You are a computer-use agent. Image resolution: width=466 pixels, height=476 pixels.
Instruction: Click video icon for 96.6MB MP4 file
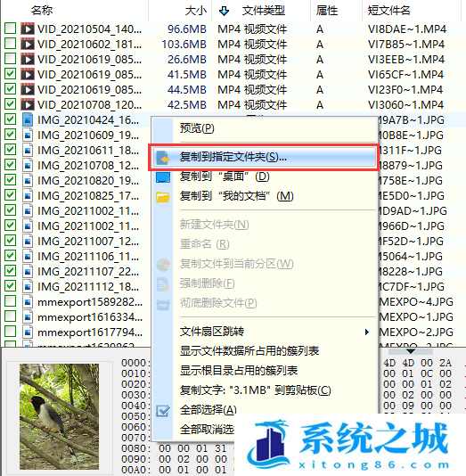pyautogui.click(x=28, y=29)
